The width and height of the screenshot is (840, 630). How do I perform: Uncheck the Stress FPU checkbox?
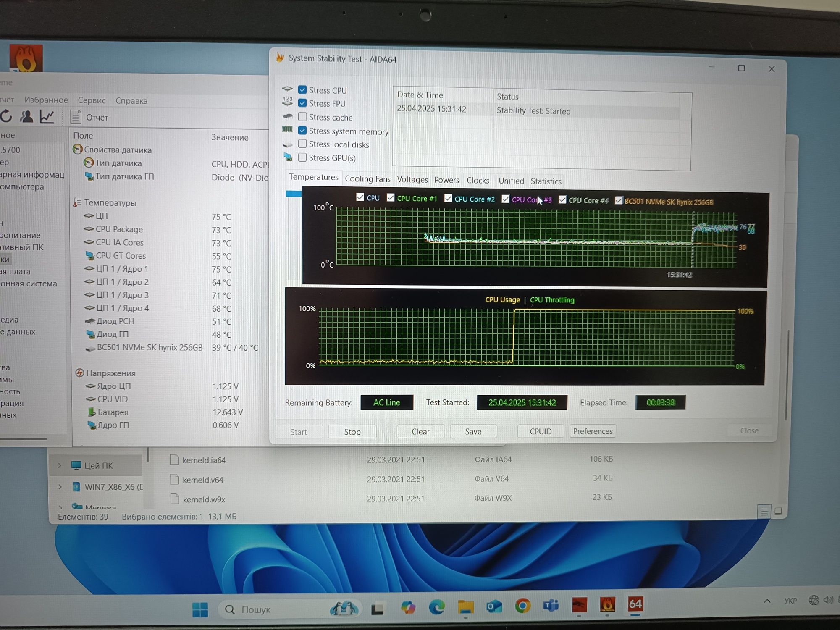point(302,103)
